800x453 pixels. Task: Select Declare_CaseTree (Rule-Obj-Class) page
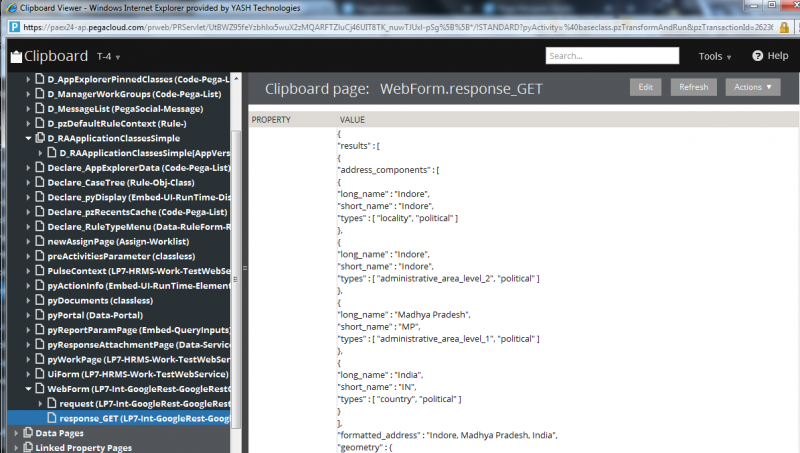(x=121, y=183)
